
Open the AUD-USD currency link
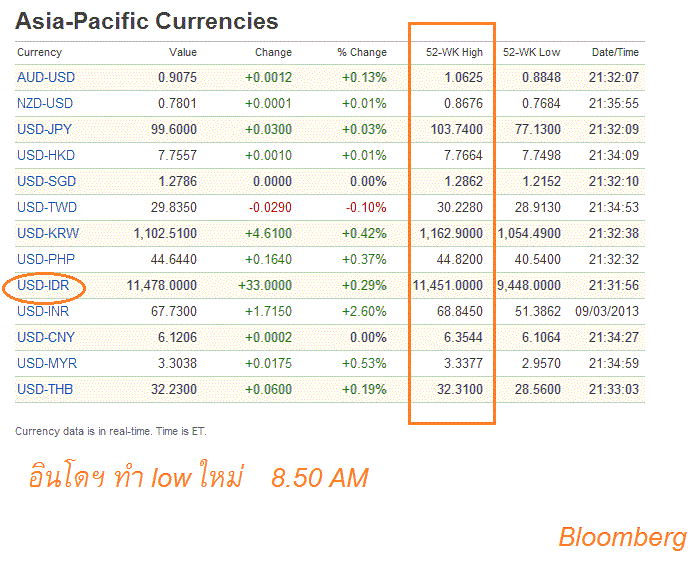[45, 77]
